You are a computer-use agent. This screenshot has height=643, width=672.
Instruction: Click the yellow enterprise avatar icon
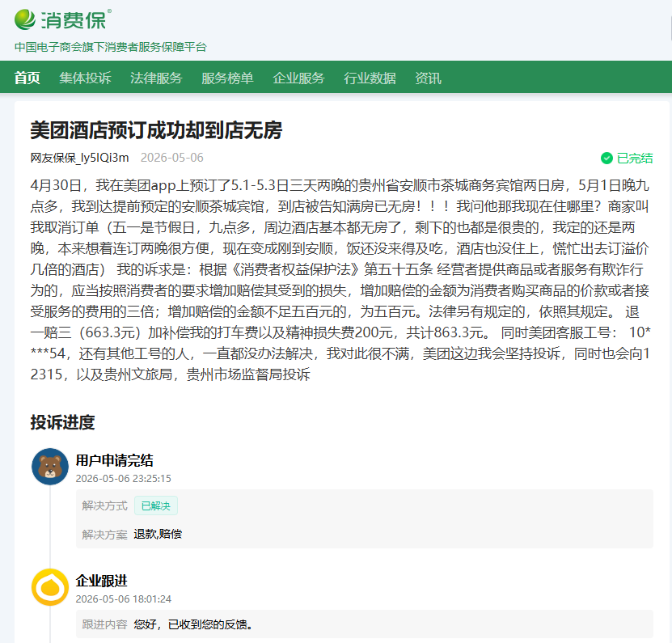pos(50,587)
